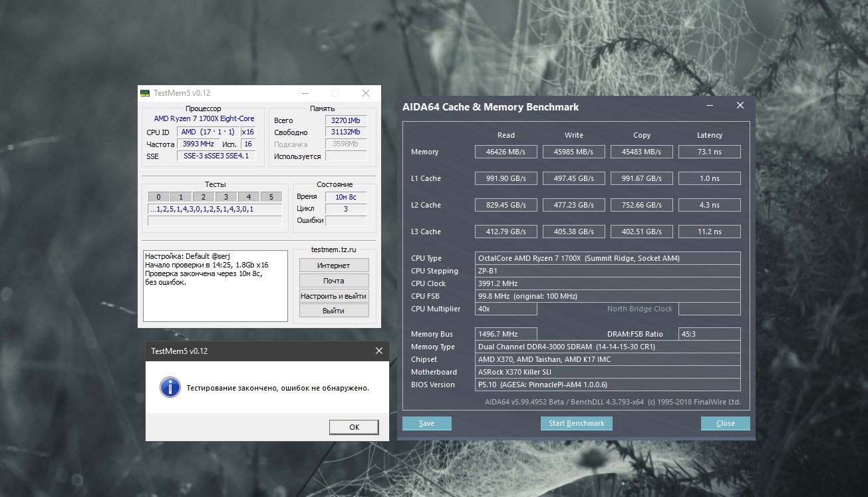Image resolution: width=868 pixels, height=497 pixels.
Task: Select test box 4 in Тесты panel
Action: point(249,197)
